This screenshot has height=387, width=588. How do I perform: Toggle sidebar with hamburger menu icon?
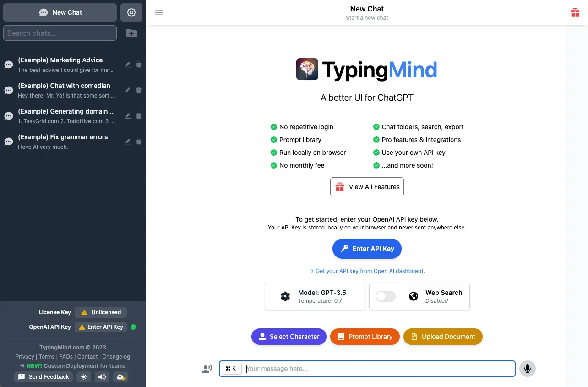(x=159, y=12)
